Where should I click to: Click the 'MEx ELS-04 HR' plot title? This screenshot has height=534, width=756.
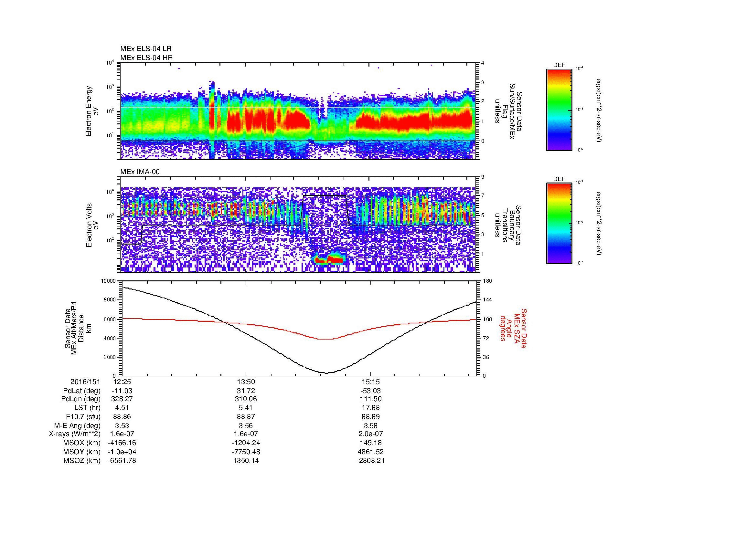[x=146, y=58]
